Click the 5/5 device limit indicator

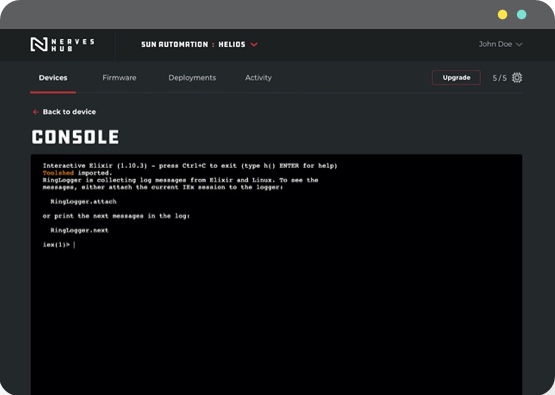pos(499,78)
